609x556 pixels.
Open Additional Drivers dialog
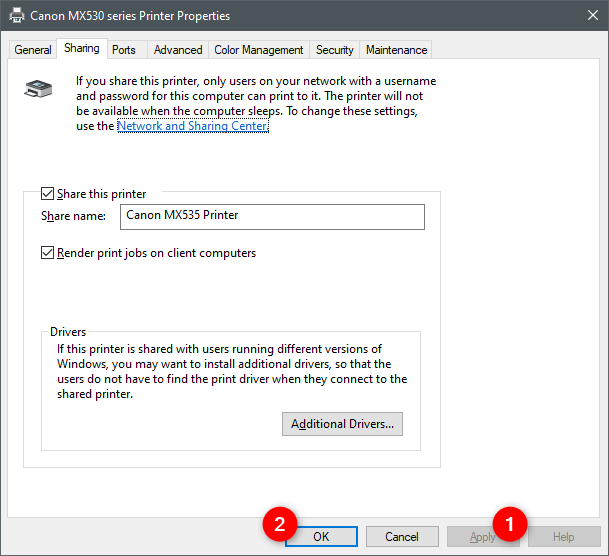(x=342, y=424)
